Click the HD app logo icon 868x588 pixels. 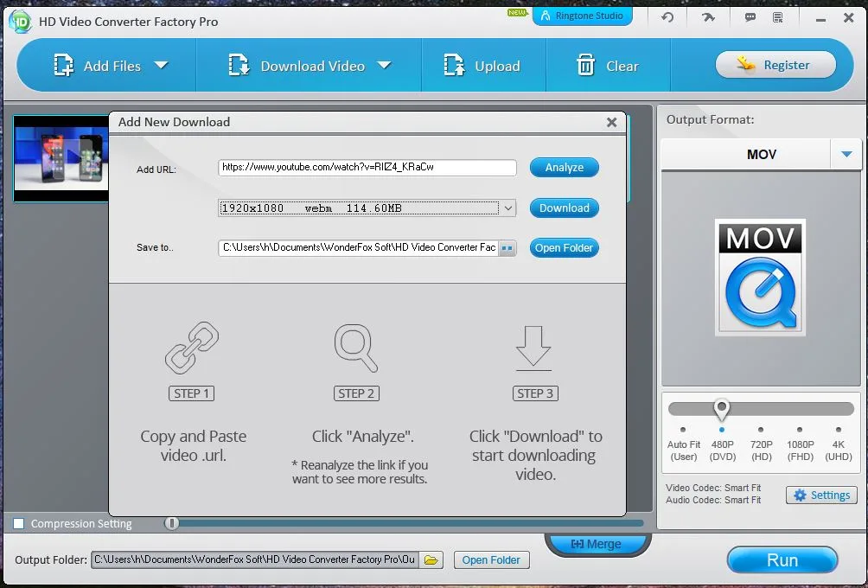pos(20,22)
